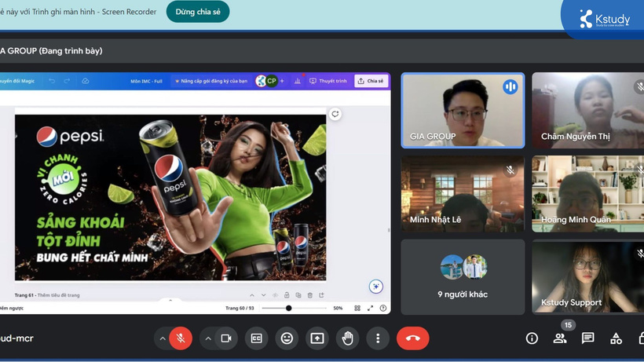
Task: Select the Hoàng Minh Quân video tile
Action: (x=587, y=194)
